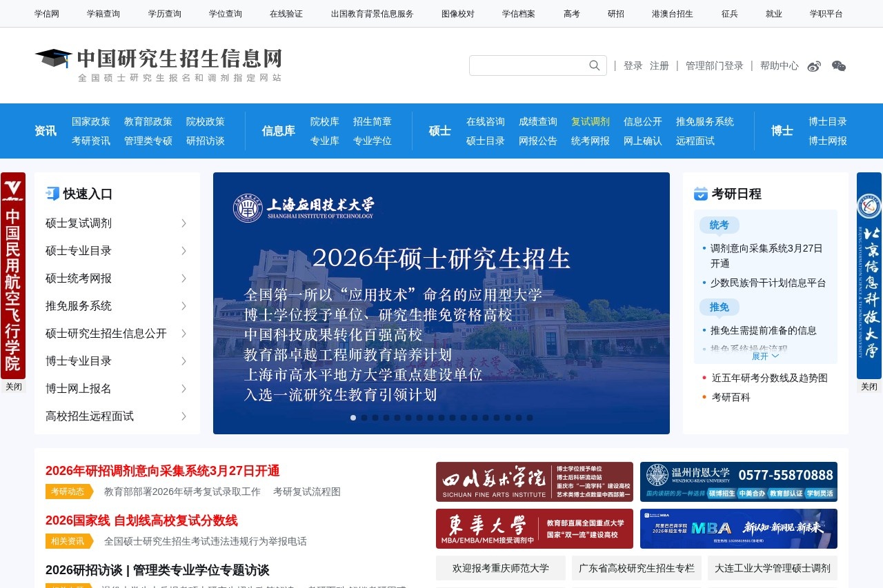Open 成绩查询 in 硕士 nav
The image size is (883, 588).
point(538,121)
